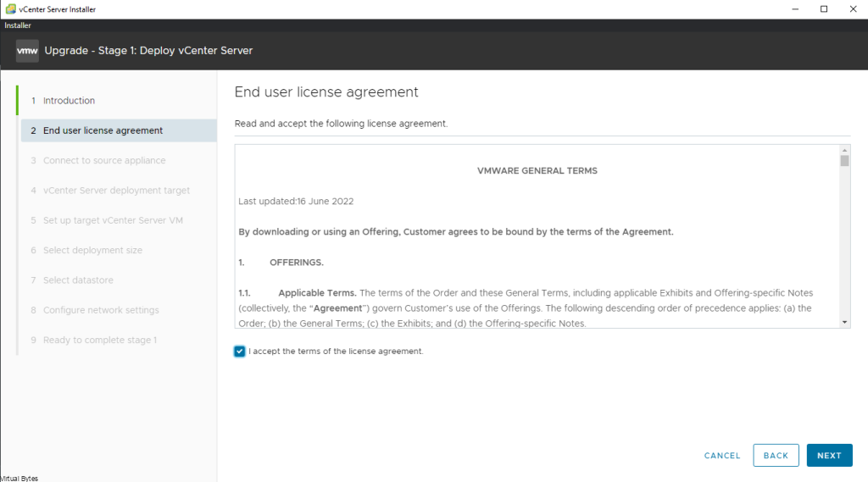The image size is (868, 482).
Task: Click the vCenter Server Installer title bar icon
Action: pos(10,8)
